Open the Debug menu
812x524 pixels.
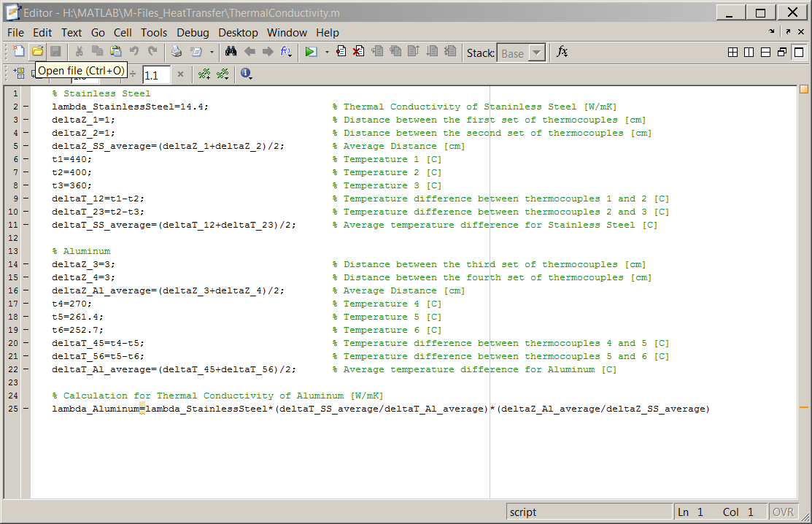(x=193, y=33)
